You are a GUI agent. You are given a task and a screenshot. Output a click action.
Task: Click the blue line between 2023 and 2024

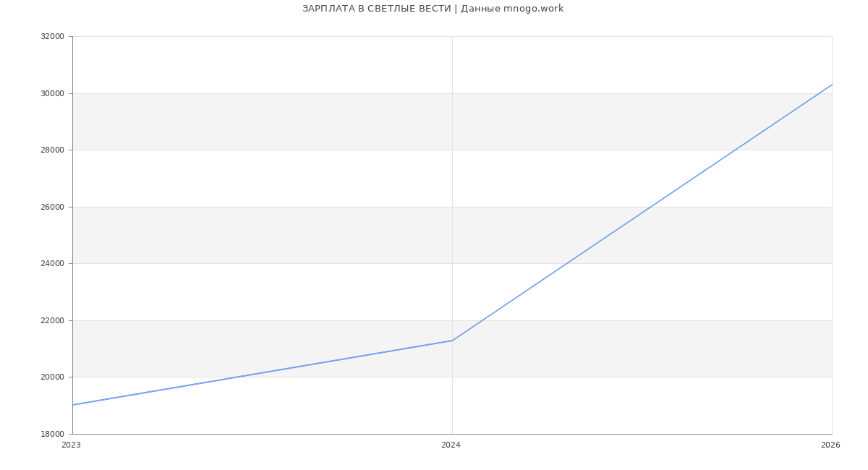coord(262,373)
